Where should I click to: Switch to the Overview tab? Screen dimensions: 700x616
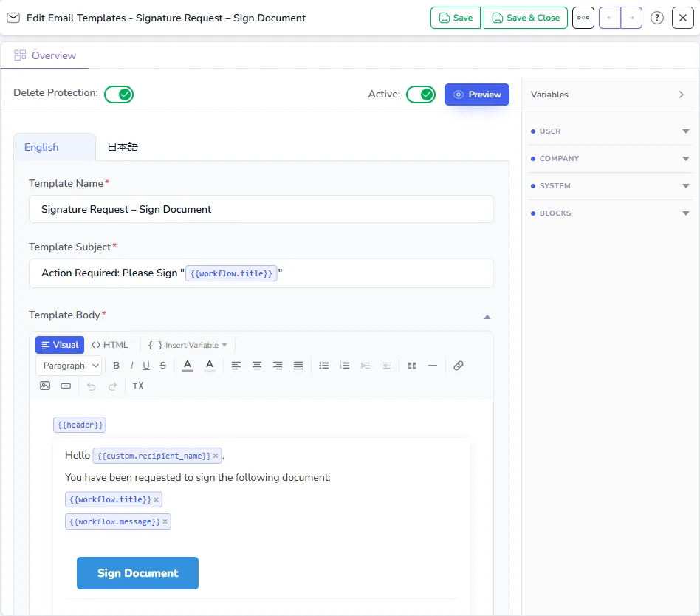pos(44,55)
